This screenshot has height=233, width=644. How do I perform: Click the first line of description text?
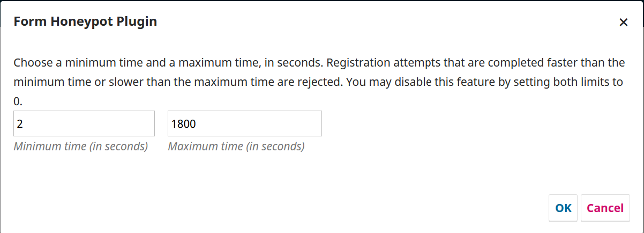(x=319, y=62)
